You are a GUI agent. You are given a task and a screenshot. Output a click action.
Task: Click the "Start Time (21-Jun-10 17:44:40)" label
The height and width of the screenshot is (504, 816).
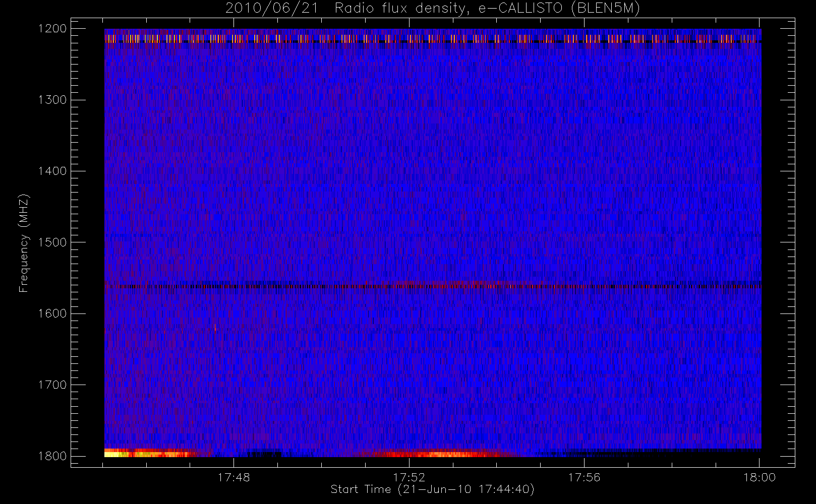(x=432, y=489)
